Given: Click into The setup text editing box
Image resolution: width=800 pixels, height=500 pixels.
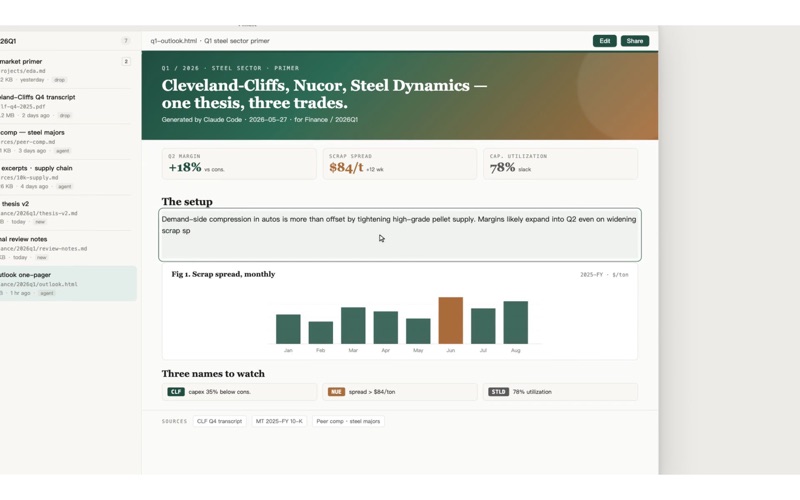Looking at the screenshot, I should 400,235.
